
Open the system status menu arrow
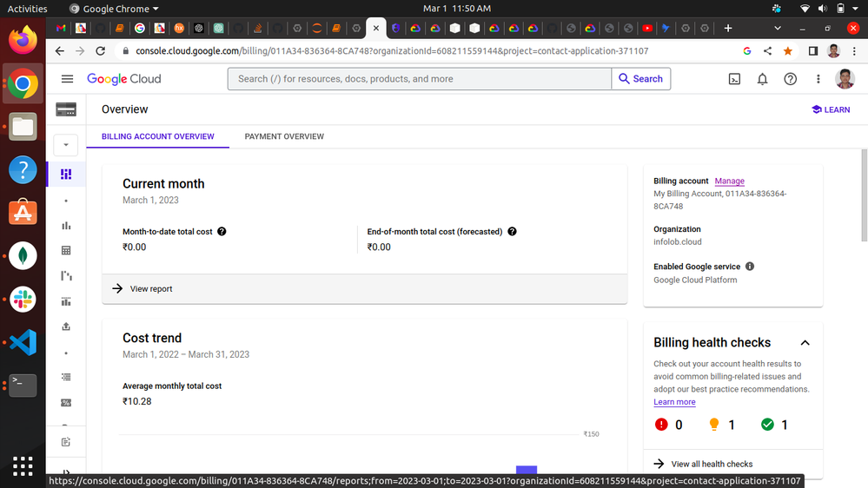coord(855,9)
